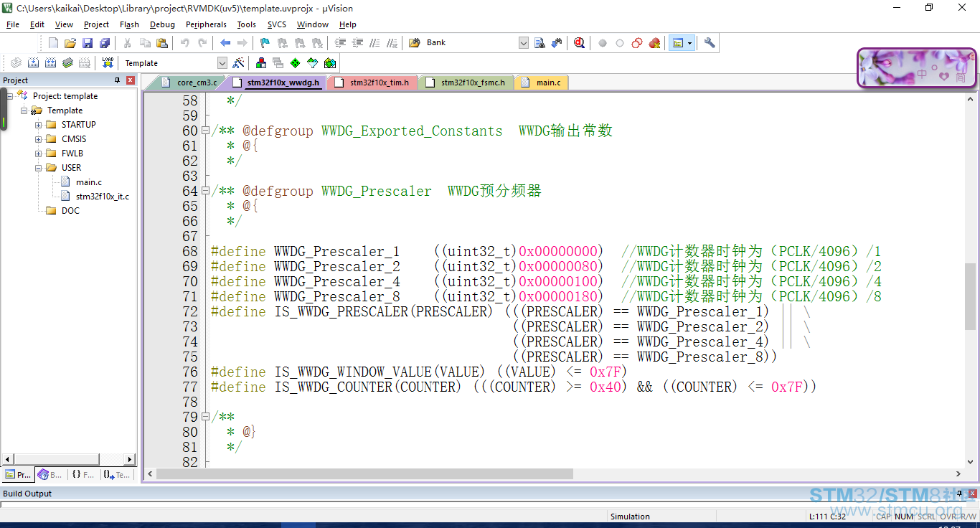Image resolution: width=980 pixels, height=528 pixels.
Task: Click the Insert/Remove Breakpoint red circle icon
Action: [x=603, y=43]
